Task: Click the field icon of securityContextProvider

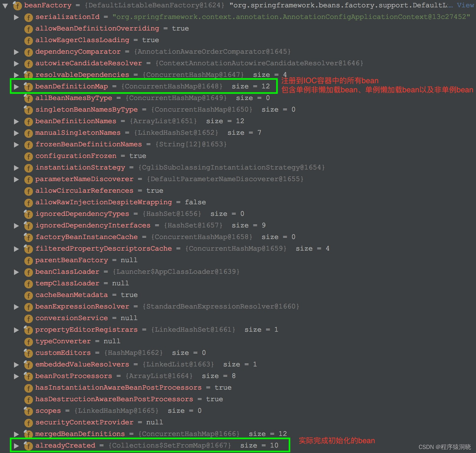Action: (x=28, y=423)
